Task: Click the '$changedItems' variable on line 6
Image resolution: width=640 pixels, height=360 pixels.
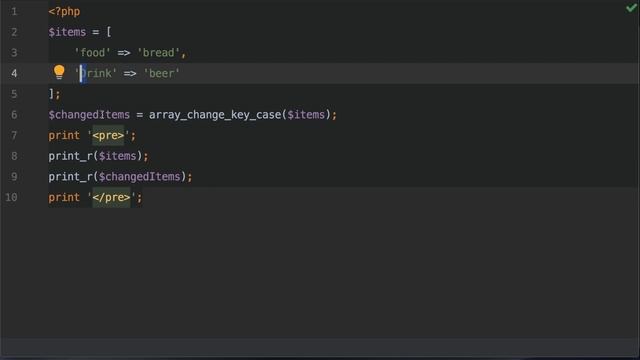Action: pos(89,115)
